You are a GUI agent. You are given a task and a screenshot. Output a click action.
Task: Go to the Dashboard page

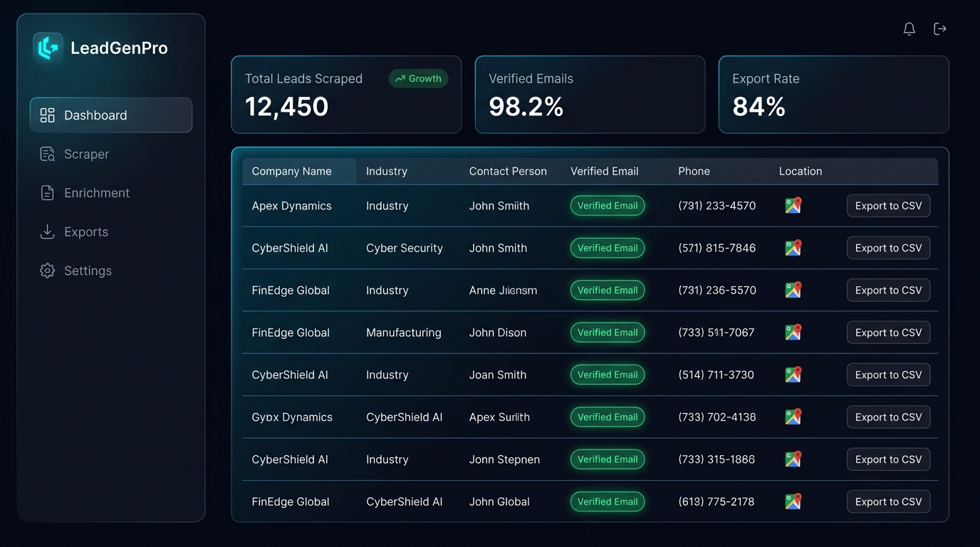tap(111, 115)
